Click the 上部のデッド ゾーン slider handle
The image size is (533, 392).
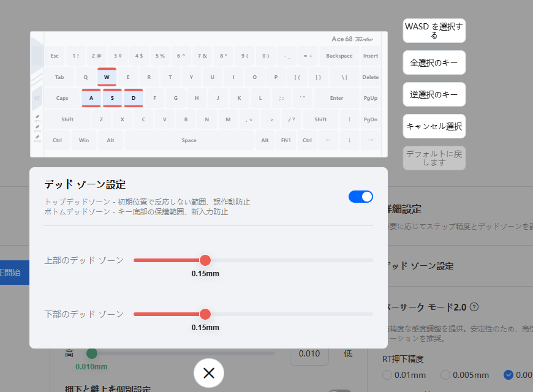pyautogui.click(x=205, y=260)
